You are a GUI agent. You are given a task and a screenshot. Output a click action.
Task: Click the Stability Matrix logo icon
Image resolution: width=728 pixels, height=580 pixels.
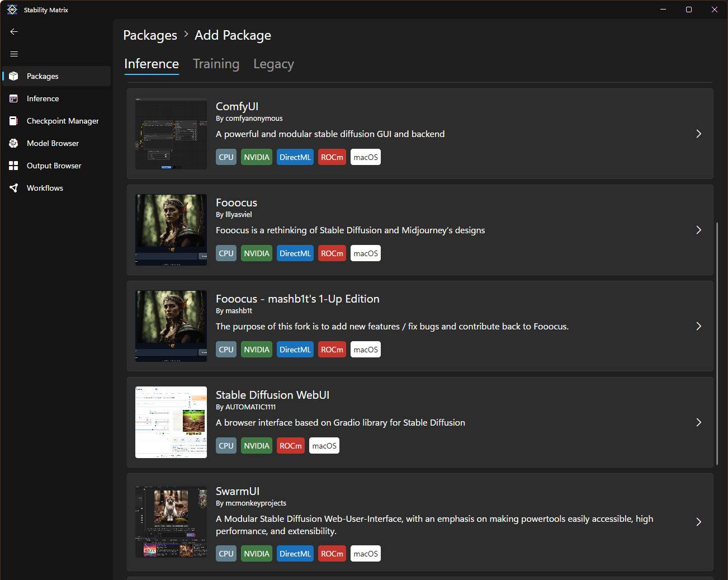click(12, 10)
